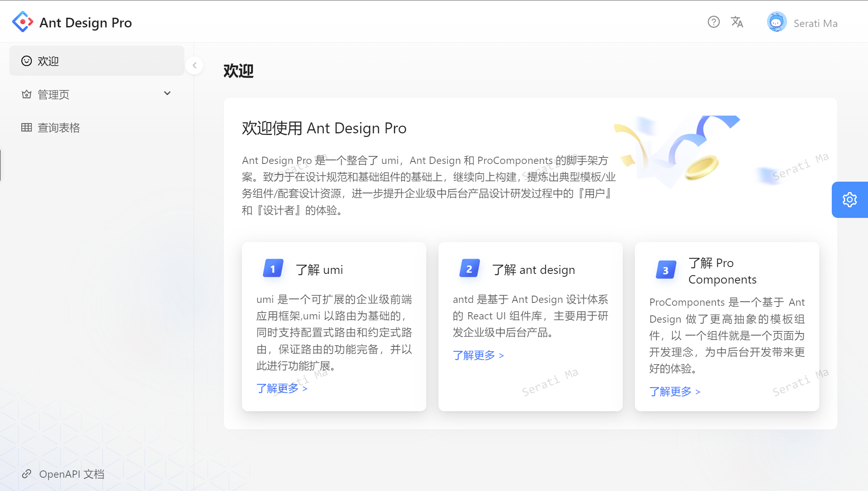The image size is (868, 491).
Task: Open the Serati Ma username dropdown
Action: [x=815, y=23]
